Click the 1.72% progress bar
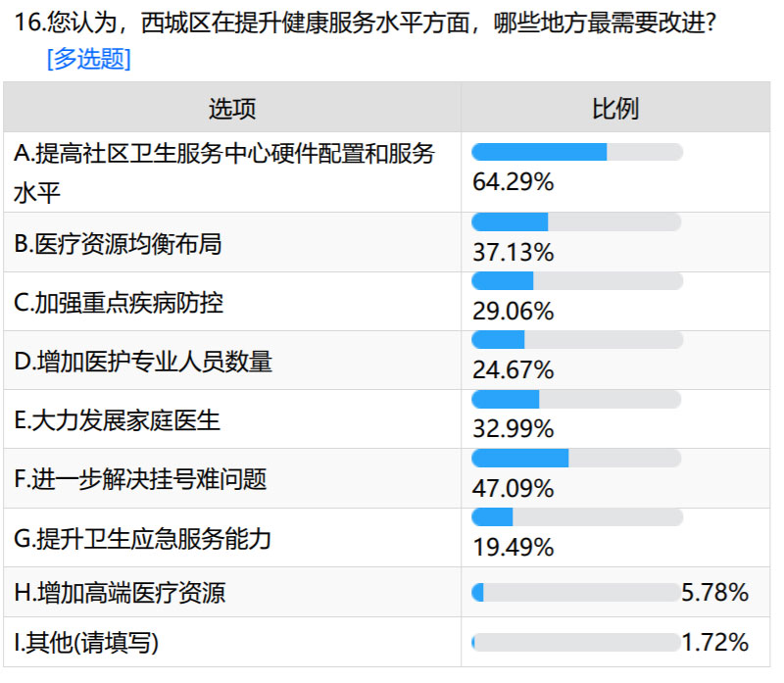The width and height of the screenshot is (784, 683). point(576,642)
